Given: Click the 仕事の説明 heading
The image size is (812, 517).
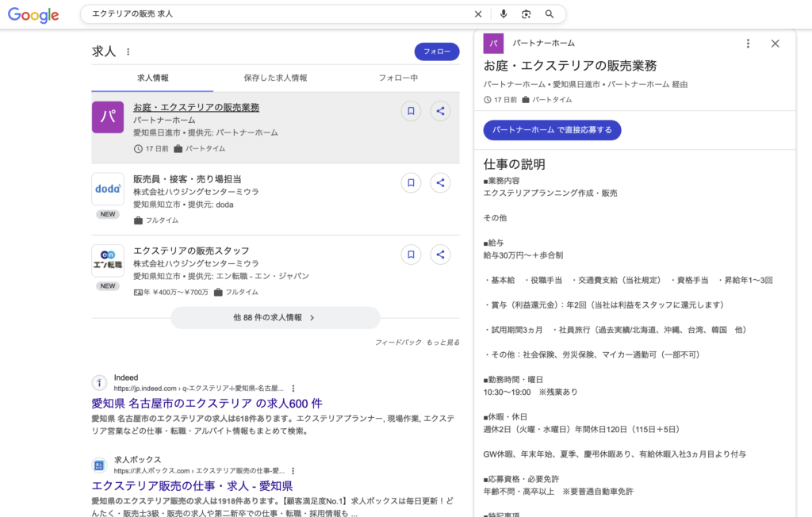Looking at the screenshot, I should [514, 165].
